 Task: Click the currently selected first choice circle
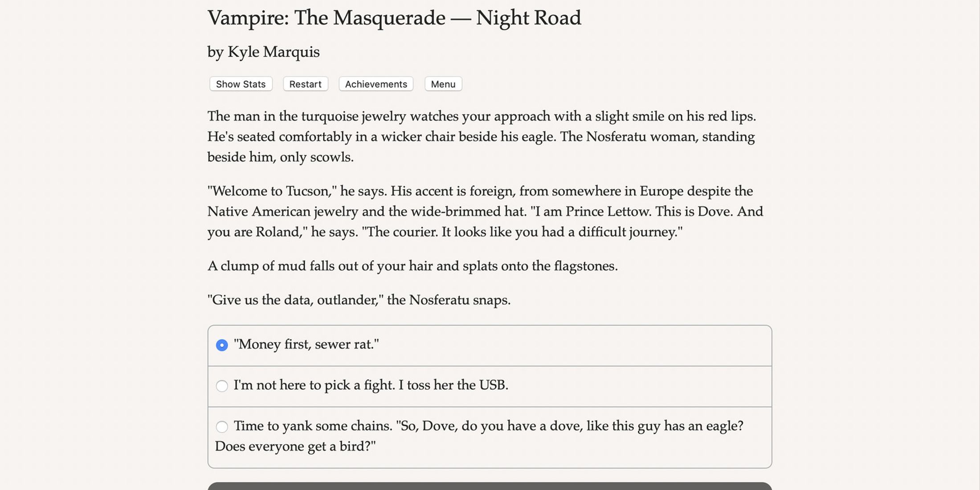[222, 344]
